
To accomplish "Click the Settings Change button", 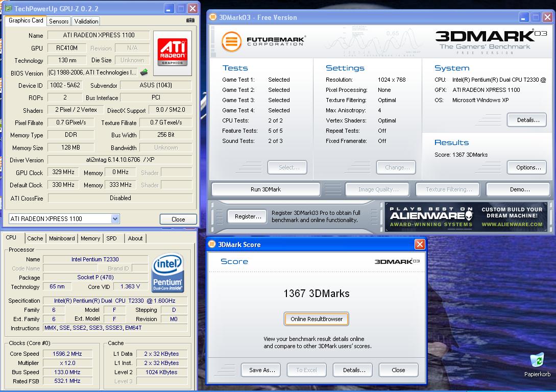I will pos(396,167).
